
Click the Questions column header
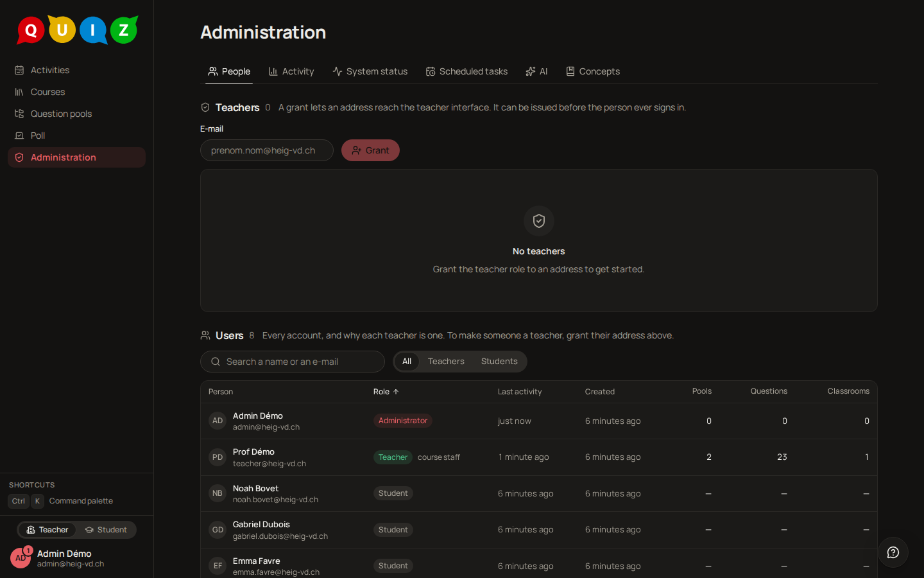click(769, 391)
